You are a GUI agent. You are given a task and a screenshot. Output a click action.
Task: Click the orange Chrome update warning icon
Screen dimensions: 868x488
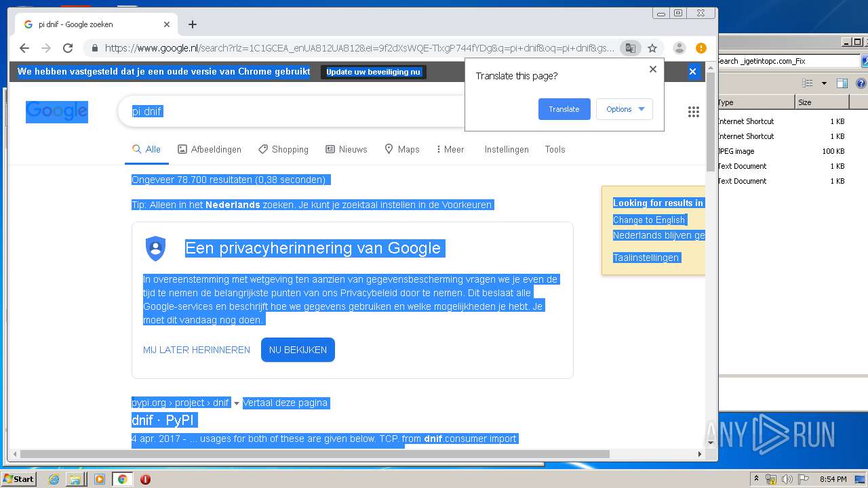coord(701,48)
